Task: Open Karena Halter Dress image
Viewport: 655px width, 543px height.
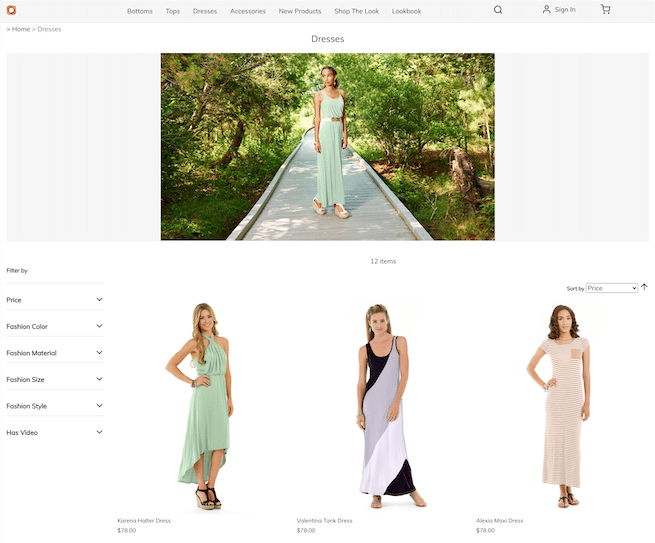Action: (x=202, y=406)
